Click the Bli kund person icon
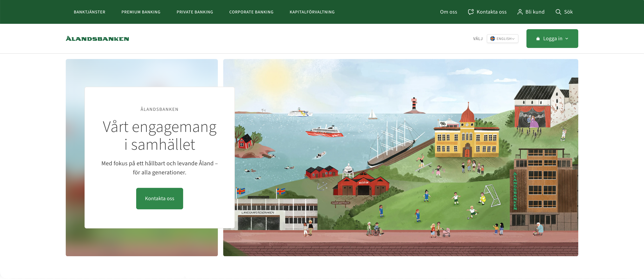The image size is (644, 279). [x=520, y=12]
